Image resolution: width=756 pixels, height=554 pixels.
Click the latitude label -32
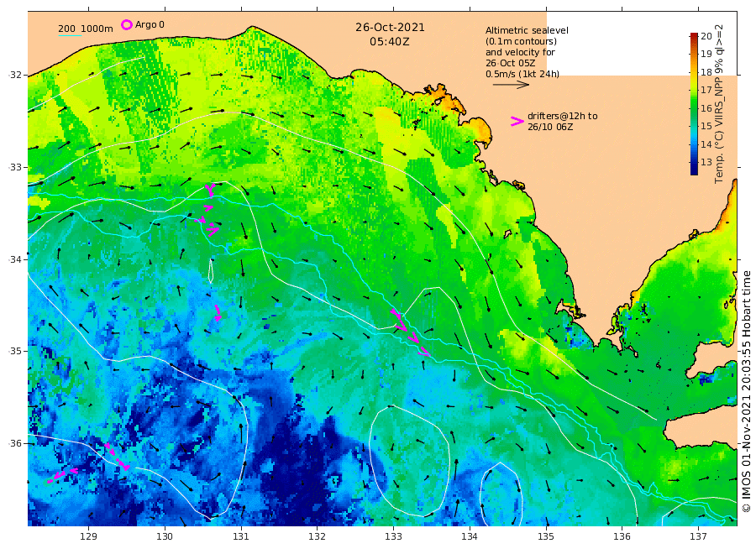tap(15, 75)
